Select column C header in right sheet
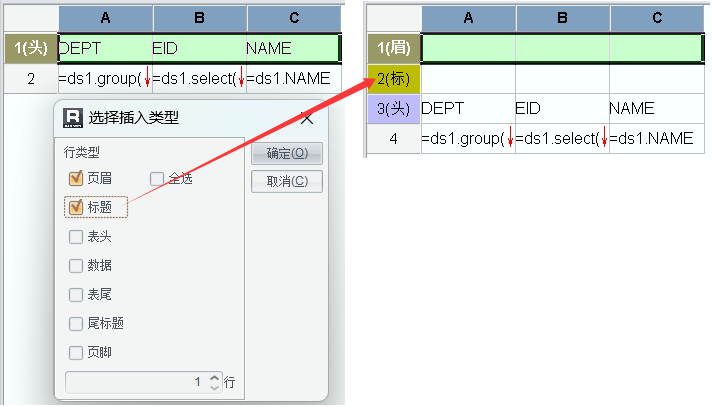Viewport: 712px width, 407px height. (656, 19)
